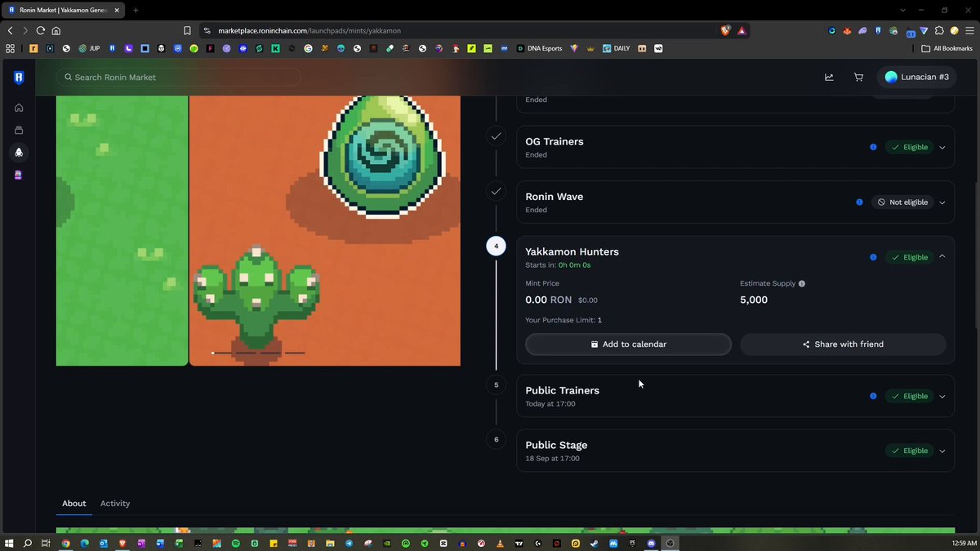This screenshot has height=551, width=980.
Task: Click the Yakkamon Hunters stage title
Action: tap(572, 251)
